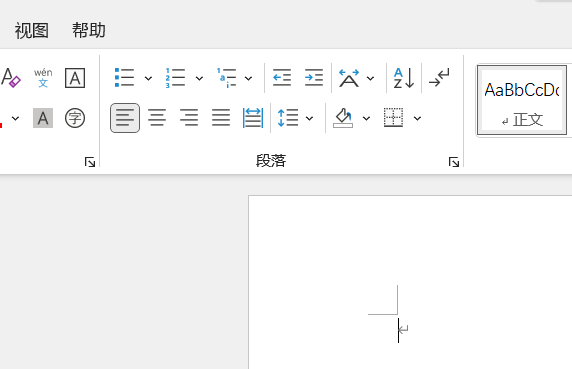Open the 段落 settings dialog launcher
This screenshot has width=572, height=369.
coord(454,162)
